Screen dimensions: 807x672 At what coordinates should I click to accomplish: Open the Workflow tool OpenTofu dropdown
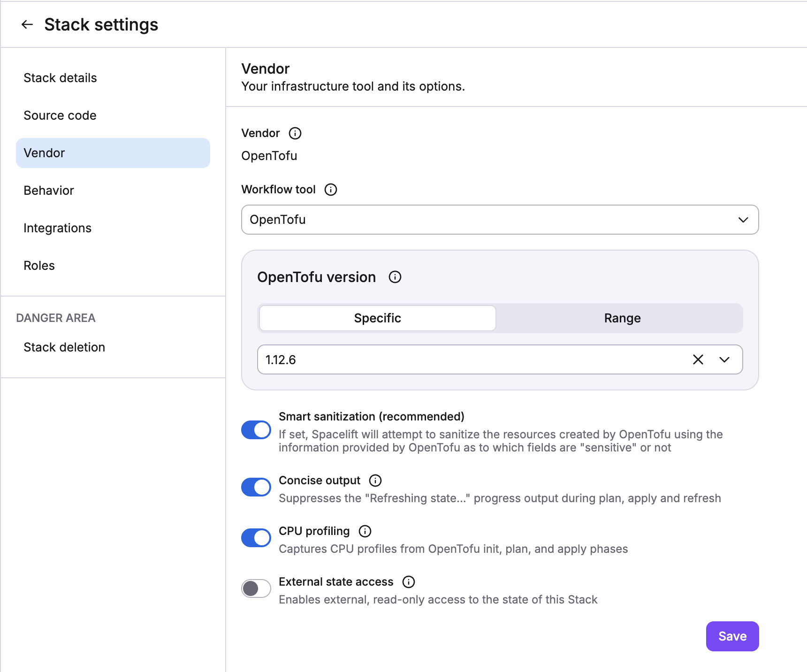coord(500,220)
